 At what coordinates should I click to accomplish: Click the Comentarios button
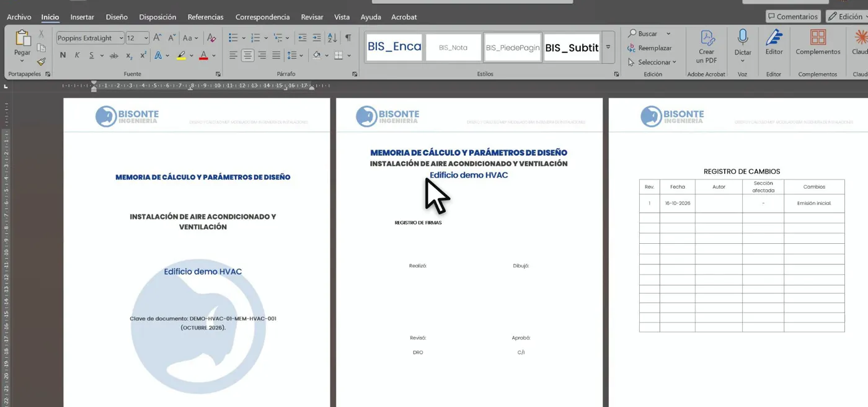coord(793,17)
